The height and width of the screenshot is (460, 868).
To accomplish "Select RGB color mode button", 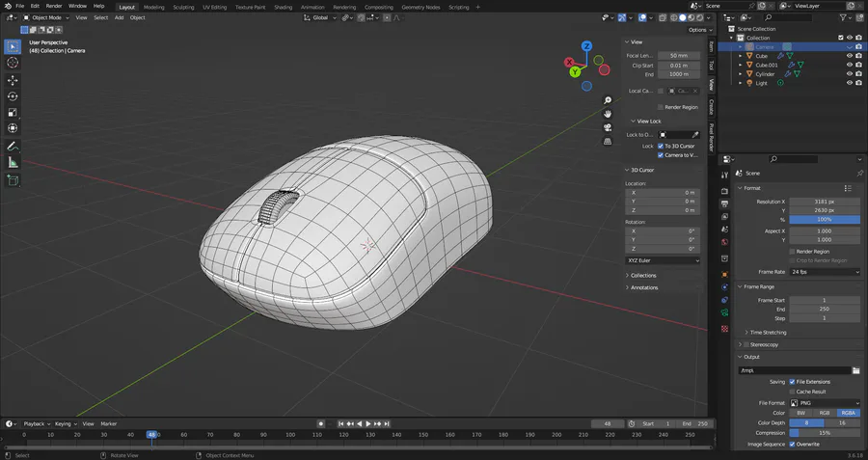I will coord(825,413).
